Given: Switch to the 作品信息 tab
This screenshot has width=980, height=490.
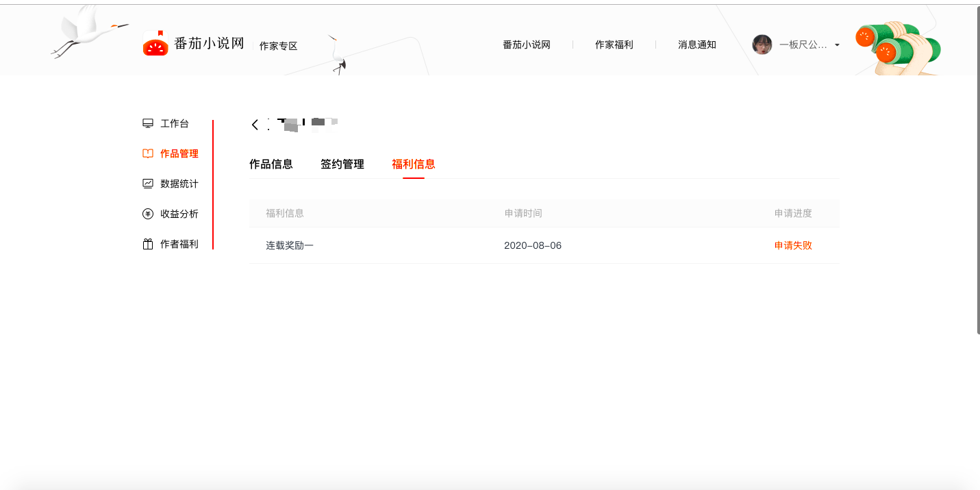Looking at the screenshot, I should (x=271, y=164).
